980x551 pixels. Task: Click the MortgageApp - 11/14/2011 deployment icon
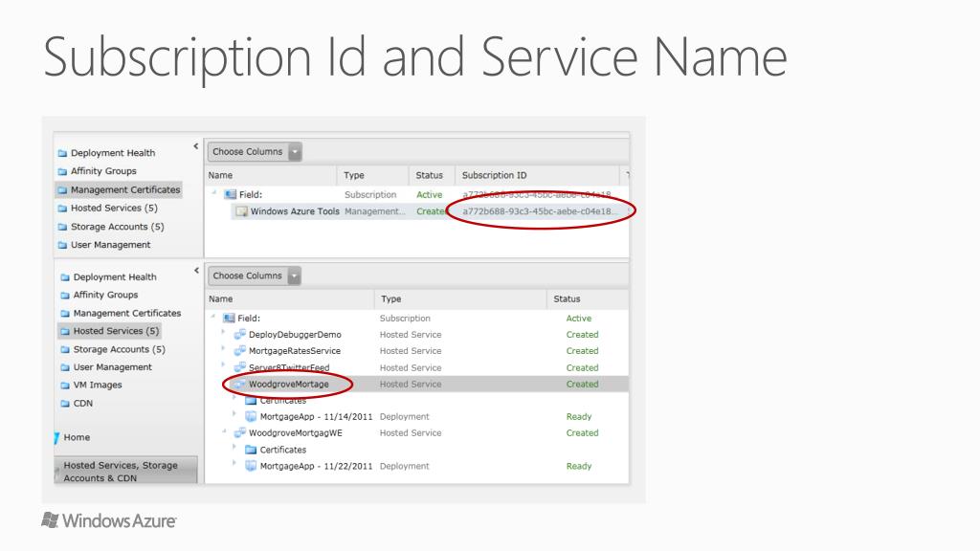point(251,417)
